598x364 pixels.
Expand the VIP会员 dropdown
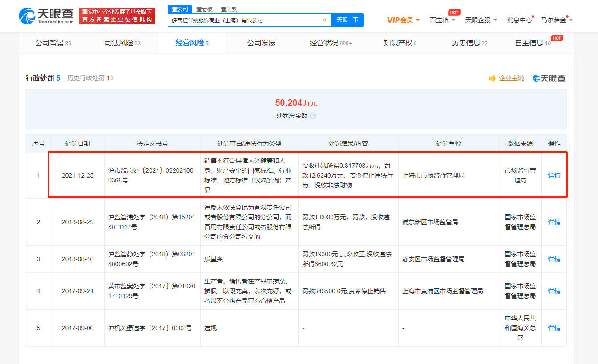point(403,20)
